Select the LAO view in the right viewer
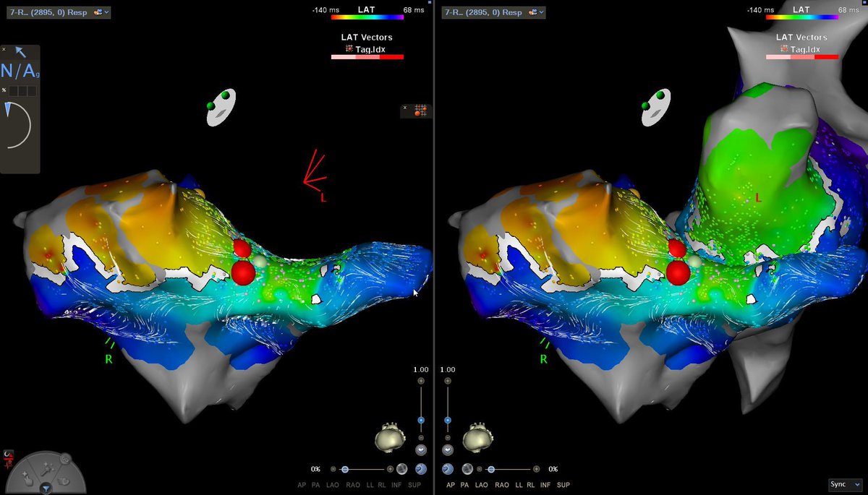Viewport: 868px width, 495px height. pos(482,486)
